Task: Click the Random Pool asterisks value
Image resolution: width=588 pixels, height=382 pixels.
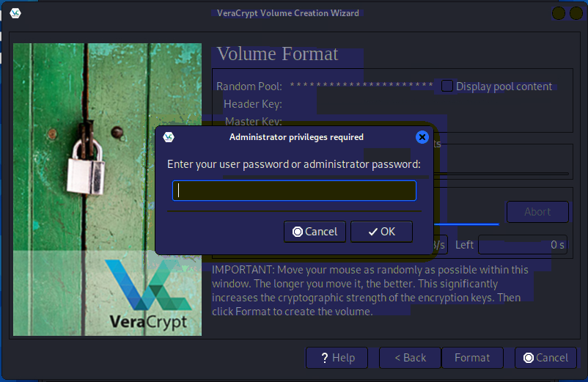Action: coord(361,85)
